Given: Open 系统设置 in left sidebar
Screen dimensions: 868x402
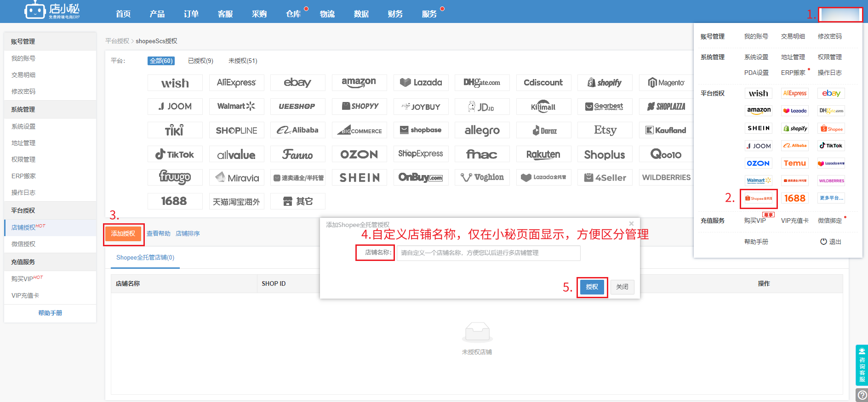Looking at the screenshot, I should (x=23, y=126).
